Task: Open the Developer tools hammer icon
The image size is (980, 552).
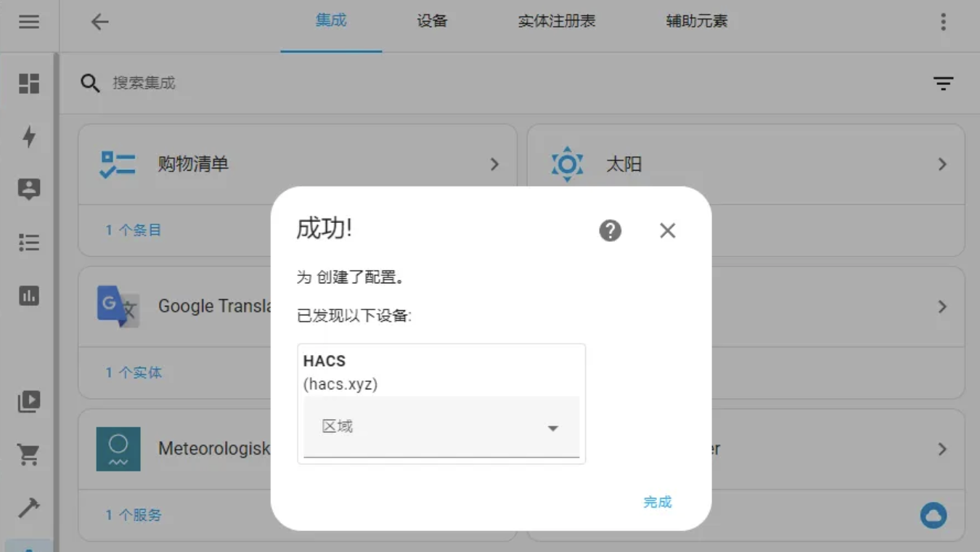Action: (x=29, y=508)
